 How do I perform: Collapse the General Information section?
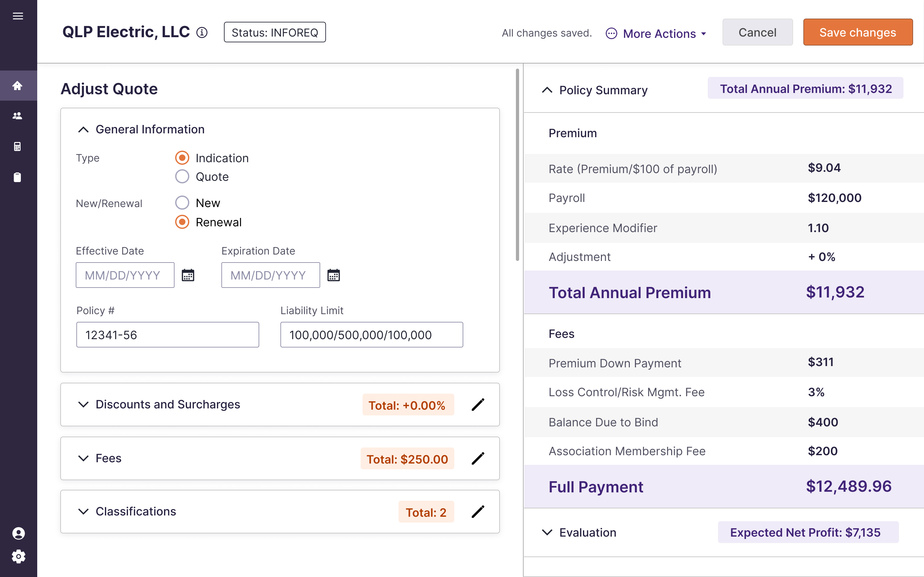(x=83, y=130)
